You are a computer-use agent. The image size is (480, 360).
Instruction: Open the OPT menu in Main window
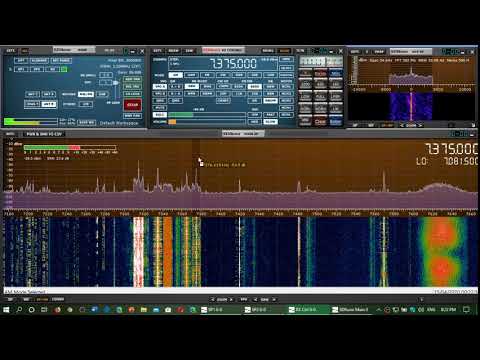pos(21,60)
